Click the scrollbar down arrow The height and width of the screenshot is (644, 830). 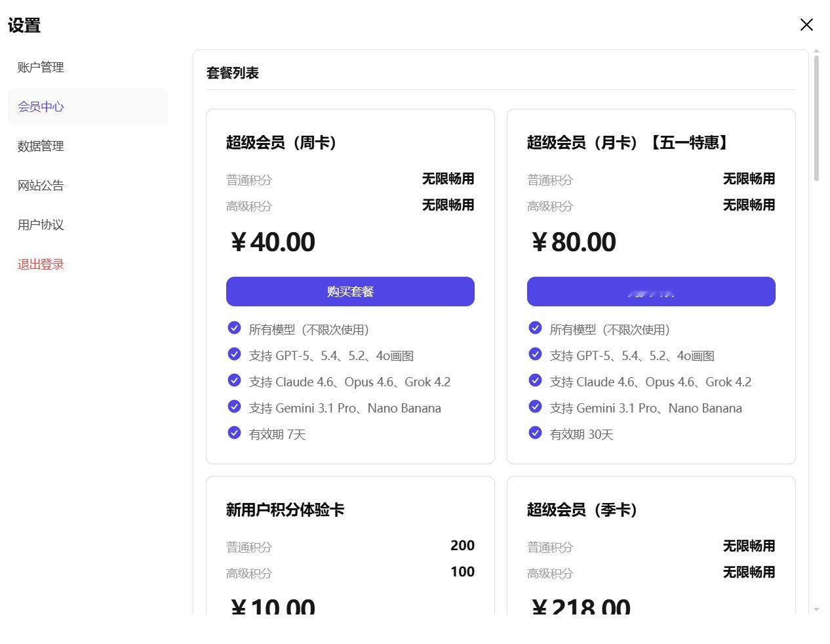(816, 609)
